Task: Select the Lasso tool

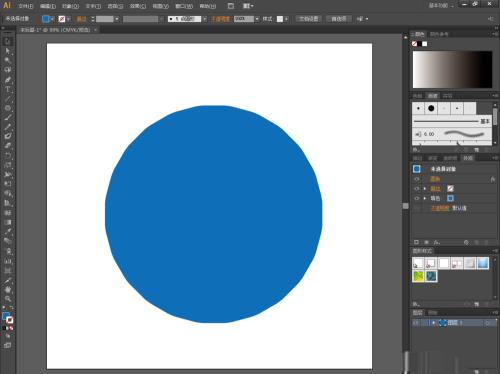Action: click(8, 70)
